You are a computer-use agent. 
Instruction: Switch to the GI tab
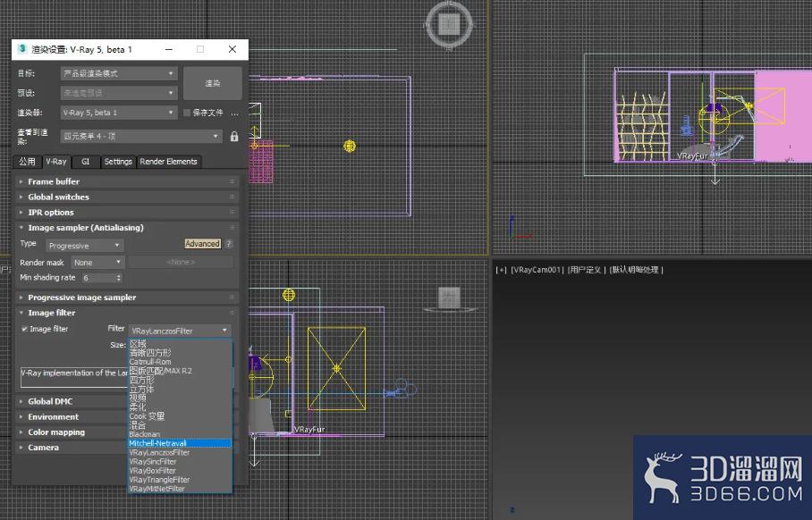tap(86, 162)
